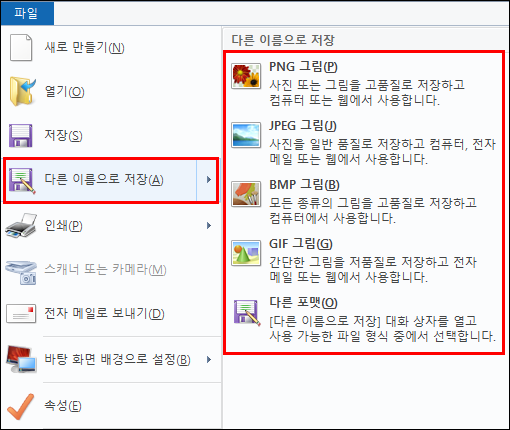
Task: Select the PNG 그림(P) save option text
Action: click(303, 67)
